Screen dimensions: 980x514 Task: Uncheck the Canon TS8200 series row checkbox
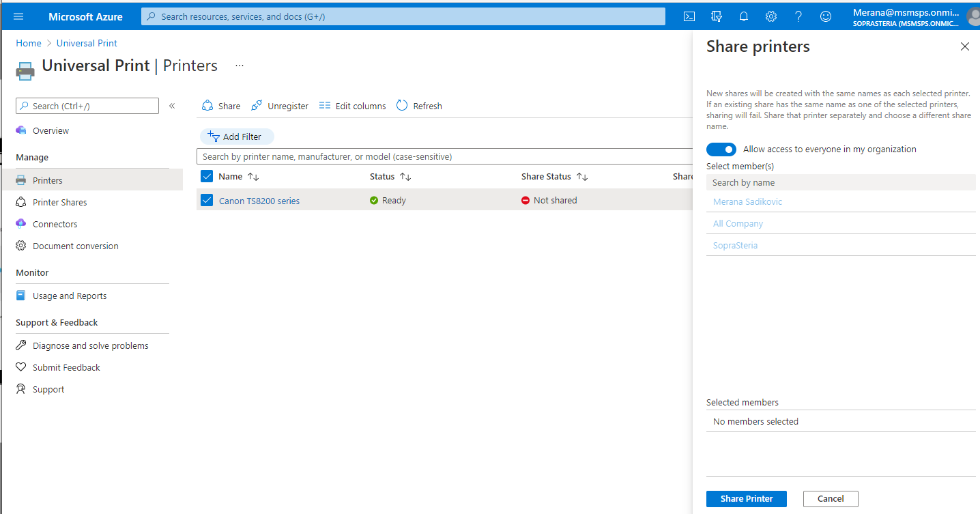[207, 201]
